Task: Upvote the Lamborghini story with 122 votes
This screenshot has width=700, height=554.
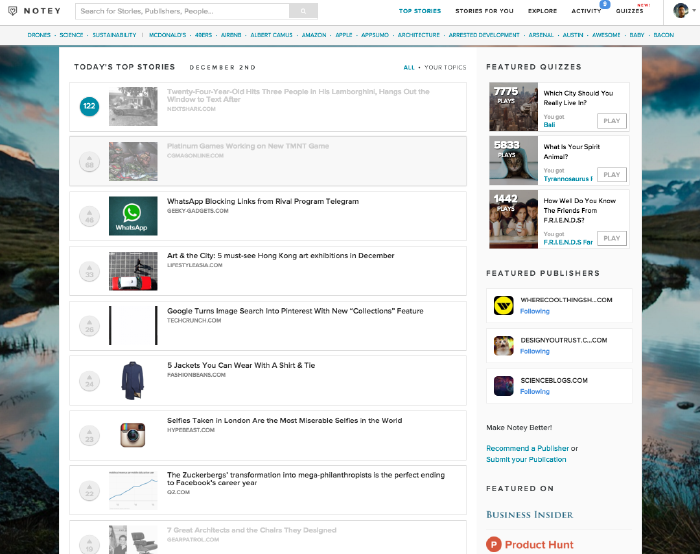Action: pos(89,106)
